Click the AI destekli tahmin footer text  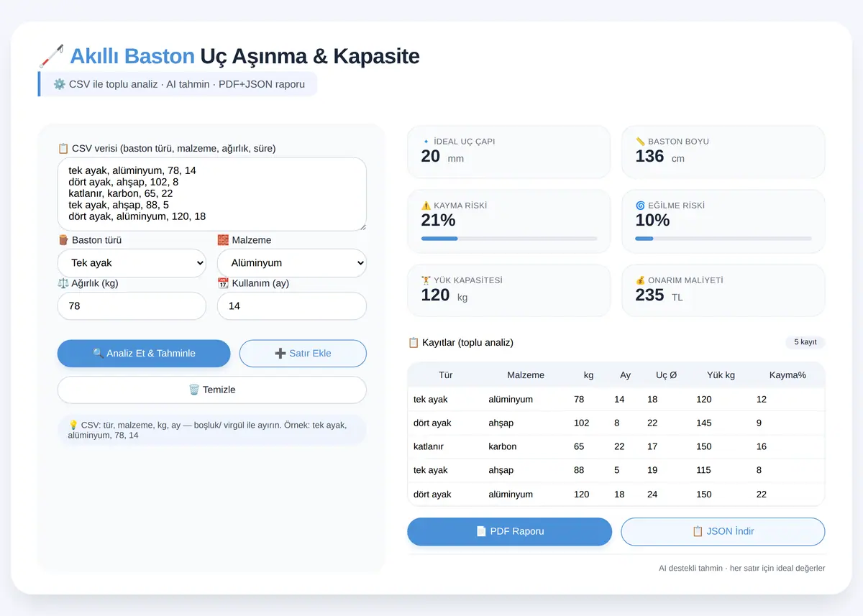pyautogui.click(x=742, y=568)
